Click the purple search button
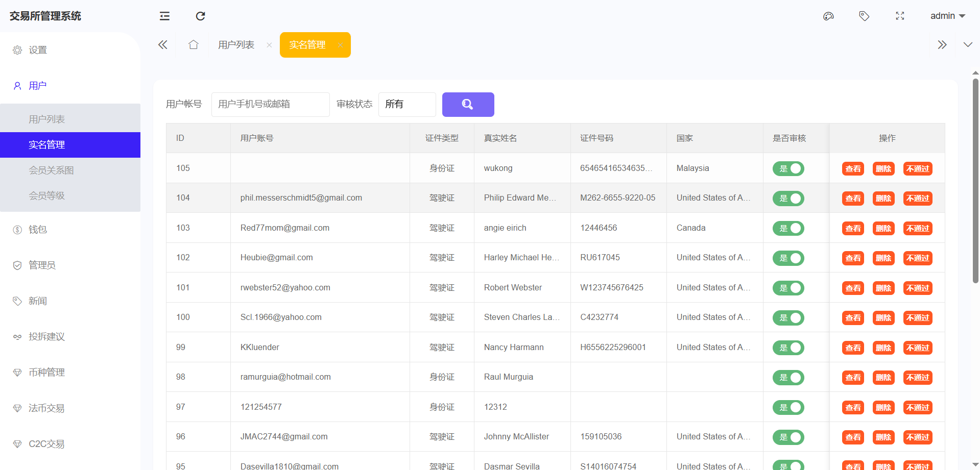Screen dimensions: 980x470 (x=468, y=105)
